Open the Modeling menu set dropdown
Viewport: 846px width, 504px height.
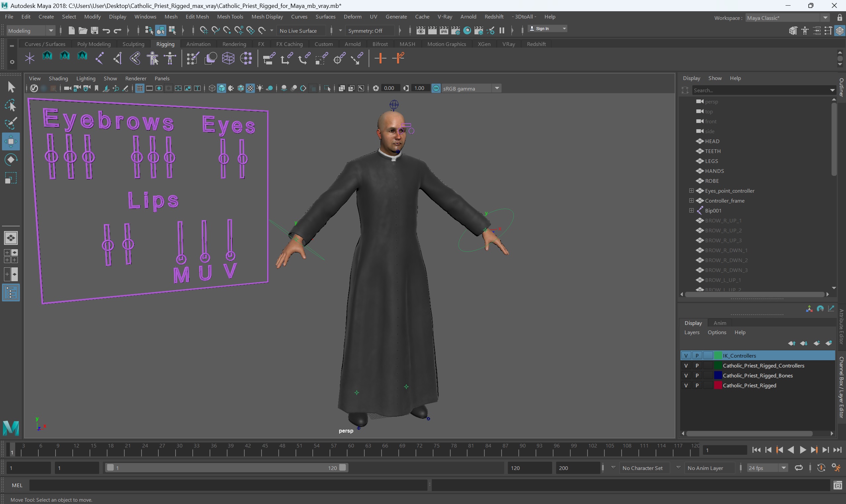point(30,30)
